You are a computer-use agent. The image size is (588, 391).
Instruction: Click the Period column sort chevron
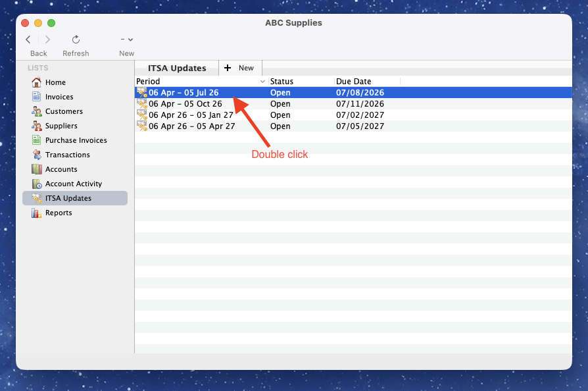[262, 82]
